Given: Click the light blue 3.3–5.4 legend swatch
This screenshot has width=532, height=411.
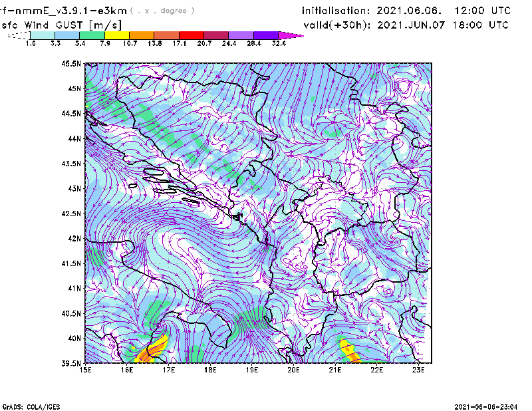Looking at the screenshot, I should pyautogui.click(x=67, y=35).
